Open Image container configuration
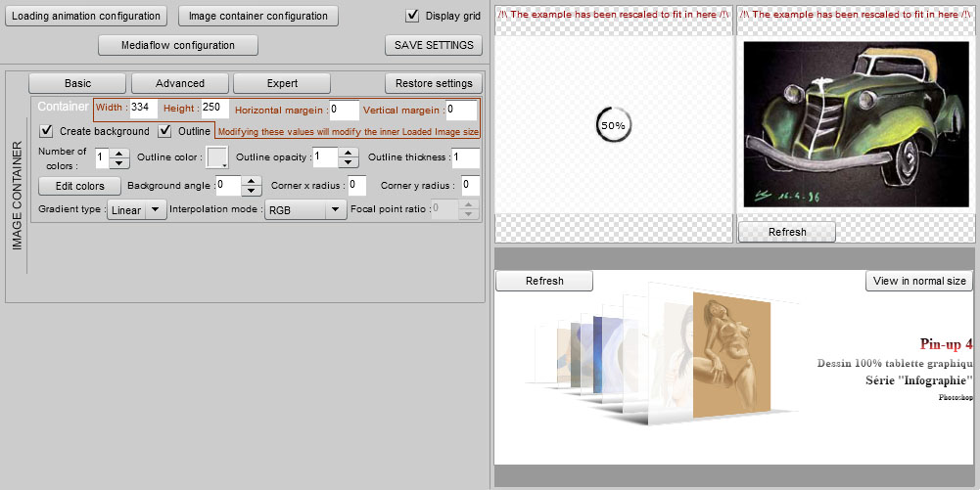The height and width of the screenshot is (490, 980). pyautogui.click(x=258, y=16)
